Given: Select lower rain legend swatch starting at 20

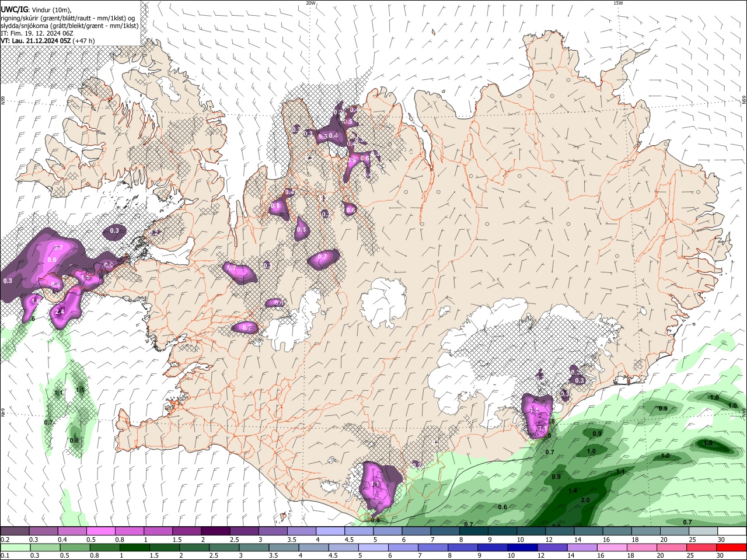Looking at the screenshot, I should [671, 548].
